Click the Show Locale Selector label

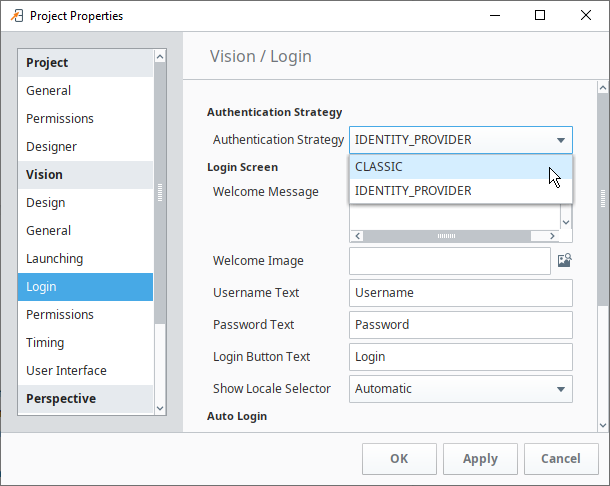point(272,389)
